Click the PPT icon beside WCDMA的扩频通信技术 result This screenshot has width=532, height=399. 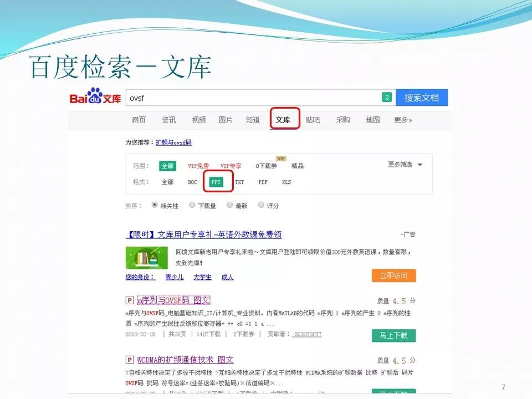point(129,360)
